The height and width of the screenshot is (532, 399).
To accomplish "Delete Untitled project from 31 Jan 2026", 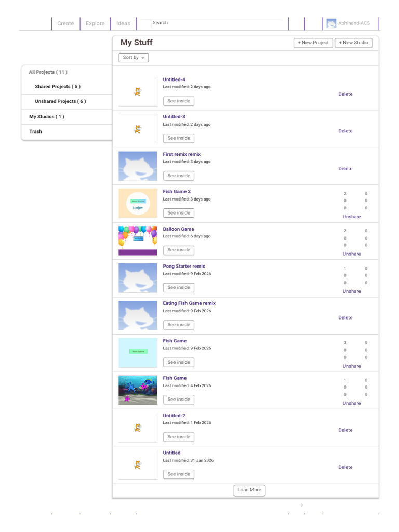I will click(x=345, y=467).
